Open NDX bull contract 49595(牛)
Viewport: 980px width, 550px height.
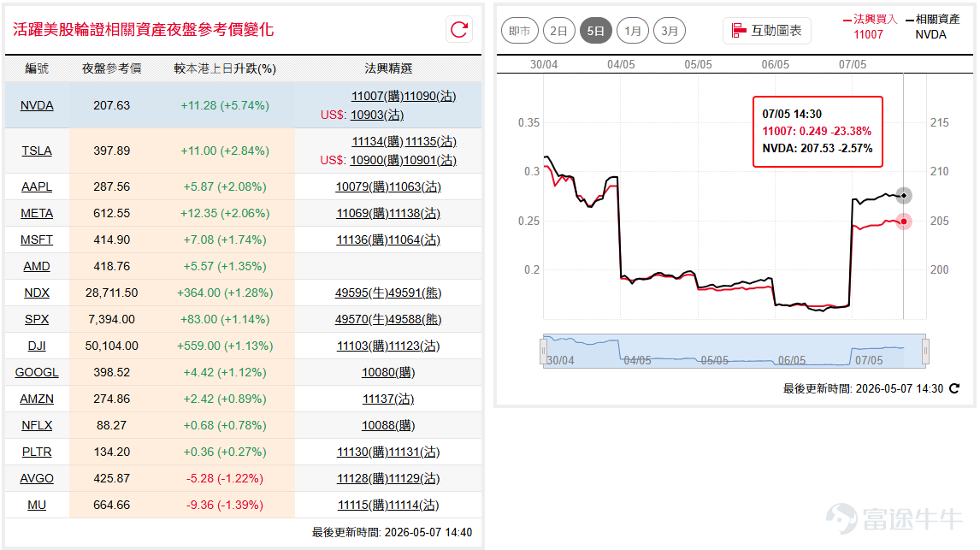pyautogui.click(x=361, y=293)
